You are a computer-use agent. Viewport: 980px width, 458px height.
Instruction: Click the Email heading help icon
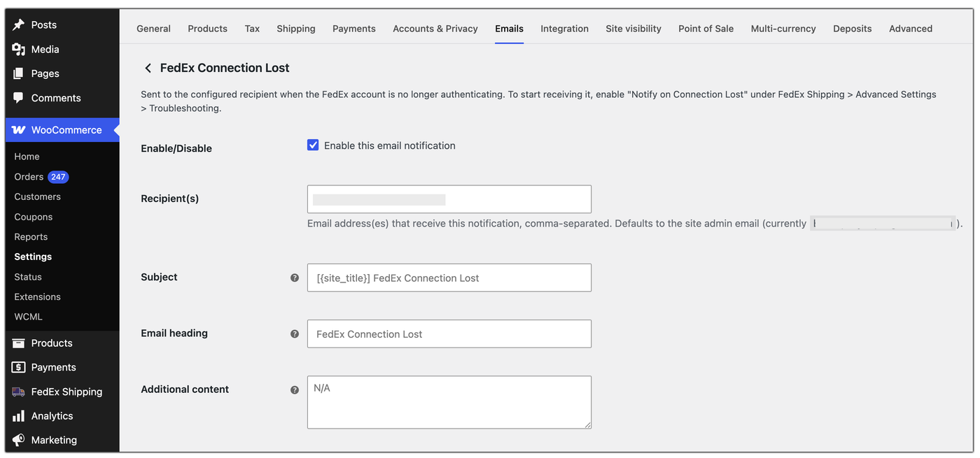coord(295,334)
